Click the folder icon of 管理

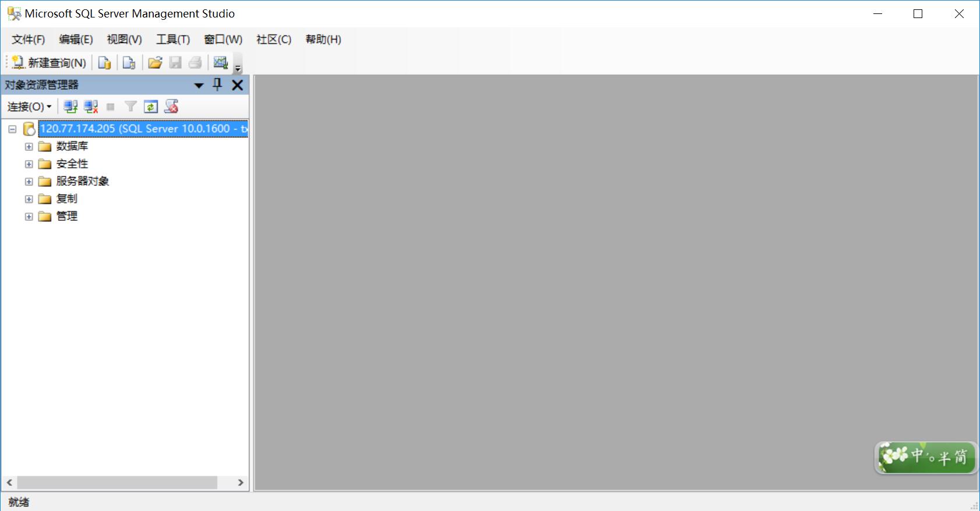tap(45, 216)
